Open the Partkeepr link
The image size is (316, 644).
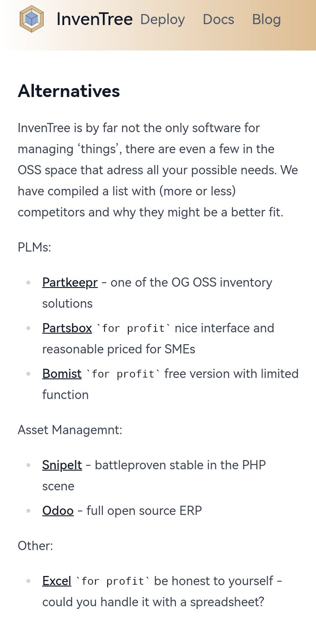coord(70,282)
